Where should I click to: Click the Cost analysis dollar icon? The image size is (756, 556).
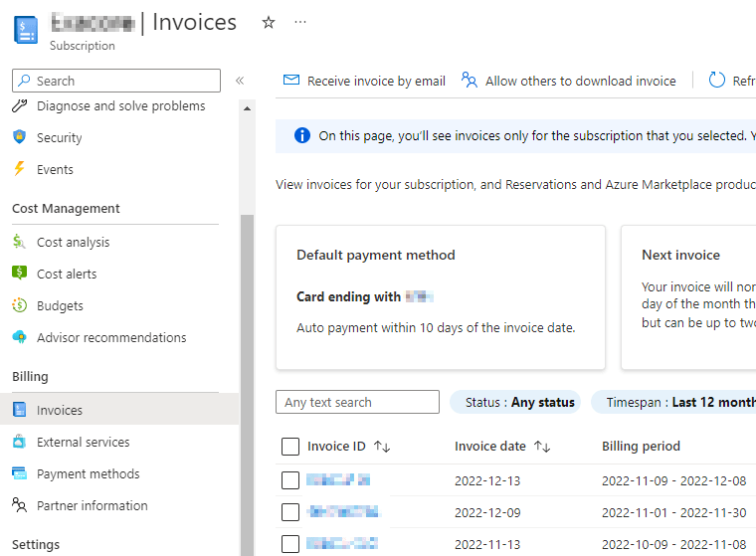coord(19,241)
